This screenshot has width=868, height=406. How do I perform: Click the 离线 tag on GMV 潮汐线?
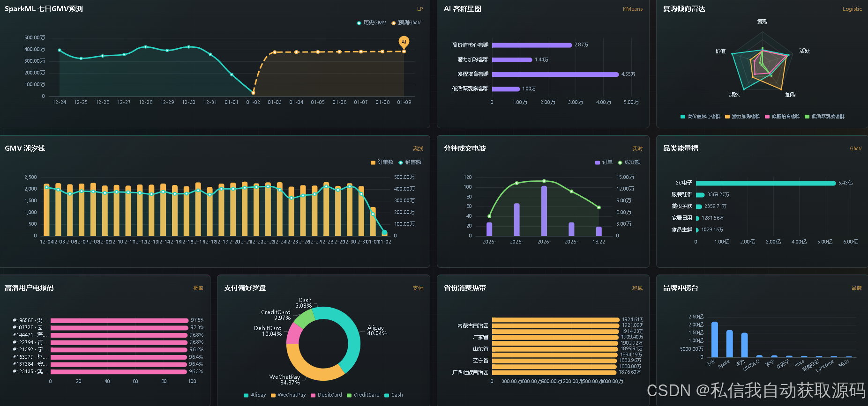tap(418, 148)
